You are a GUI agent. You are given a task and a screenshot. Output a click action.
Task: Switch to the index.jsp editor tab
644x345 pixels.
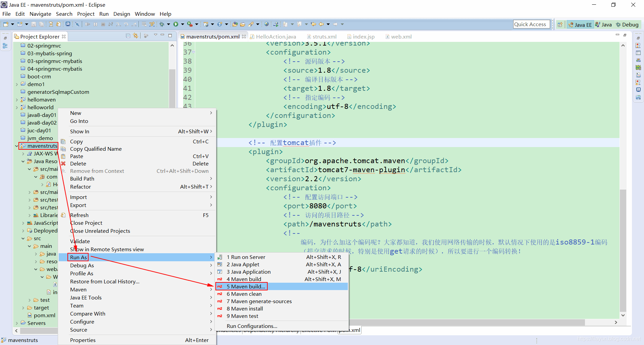coord(361,37)
